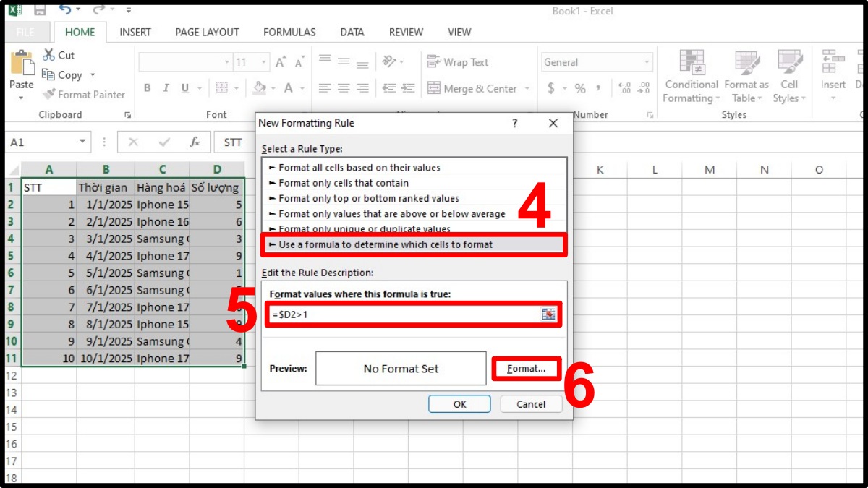Select 'Format all cells based on values' rule
Screen dimensions: 868x488
[414, 168]
